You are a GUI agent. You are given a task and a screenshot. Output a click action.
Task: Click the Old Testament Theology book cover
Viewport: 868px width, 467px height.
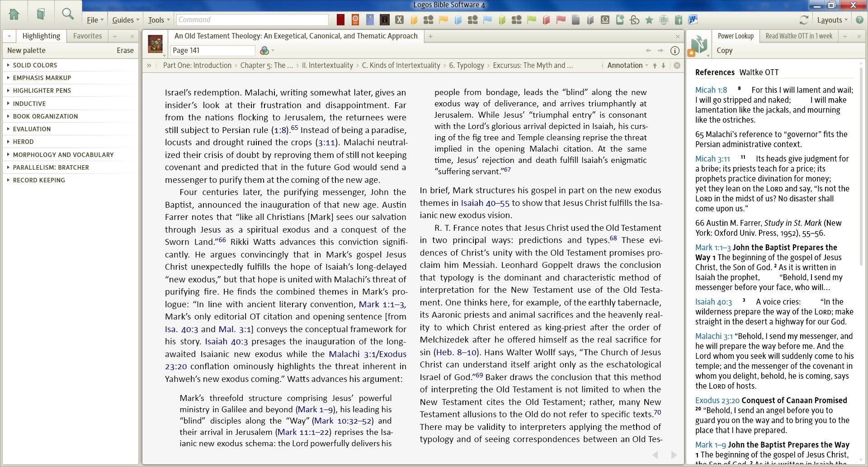point(155,44)
